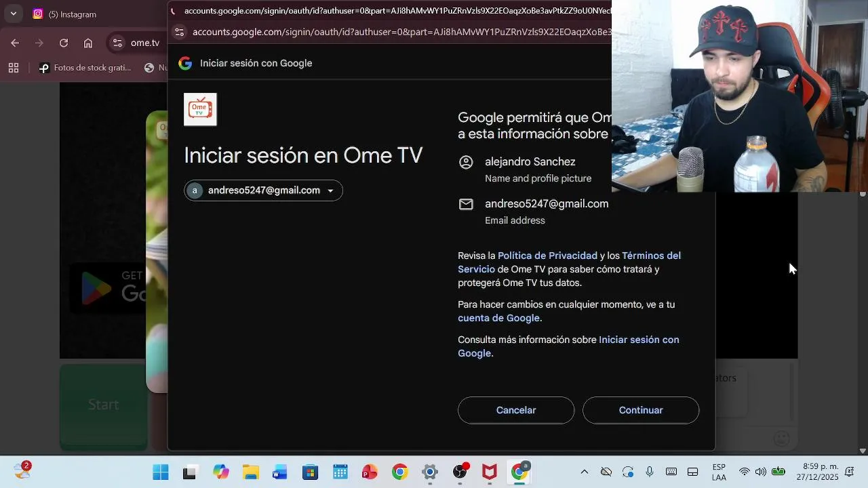
Task: Open the Iniciar sesión con Google info link
Action: click(x=568, y=346)
